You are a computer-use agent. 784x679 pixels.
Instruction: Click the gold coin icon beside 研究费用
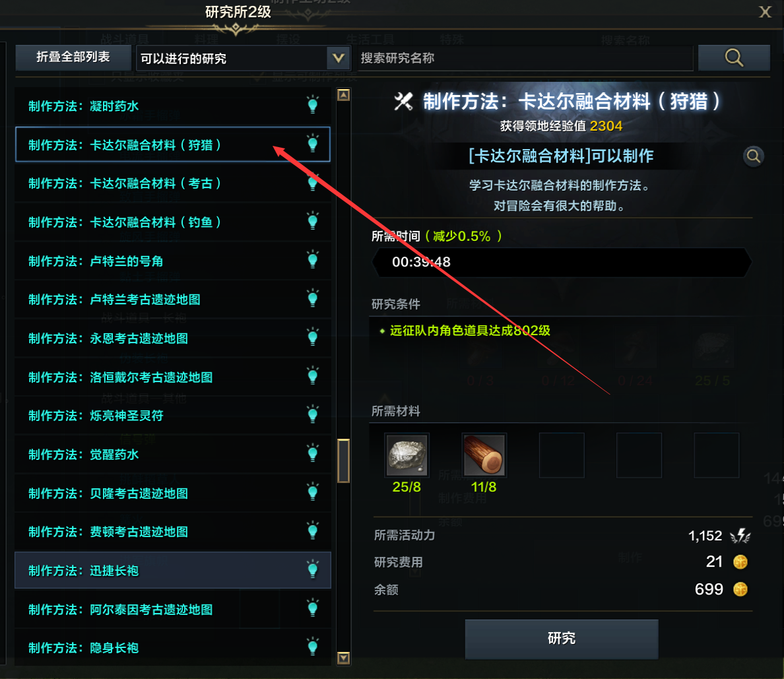[740, 562]
